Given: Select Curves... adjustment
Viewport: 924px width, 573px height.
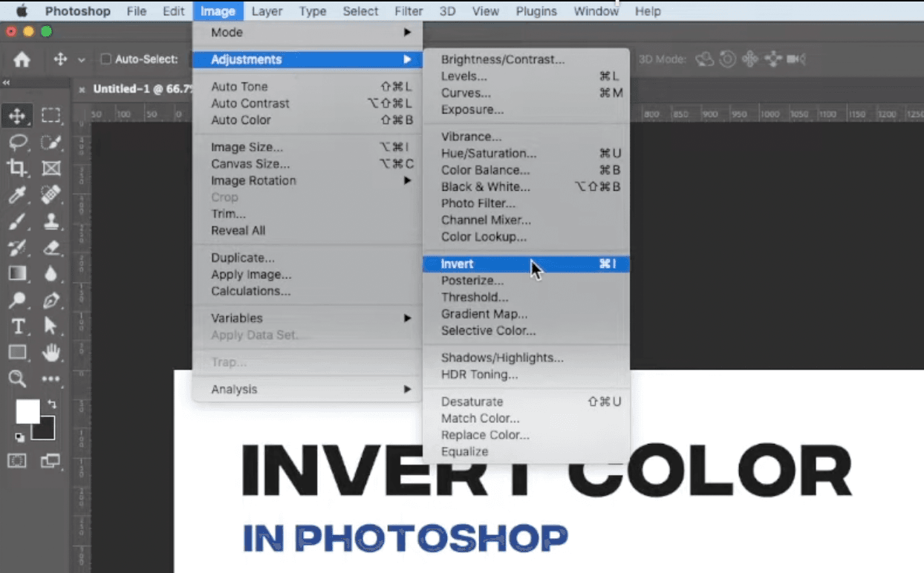Looking at the screenshot, I should point(526,93).
